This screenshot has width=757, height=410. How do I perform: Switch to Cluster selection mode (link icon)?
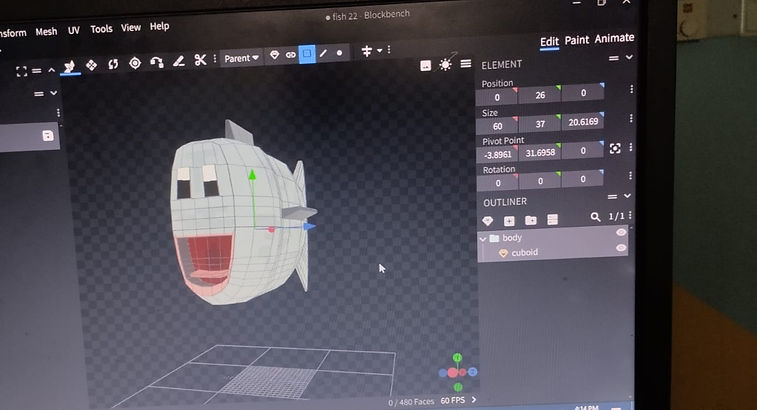pos(291,55)
